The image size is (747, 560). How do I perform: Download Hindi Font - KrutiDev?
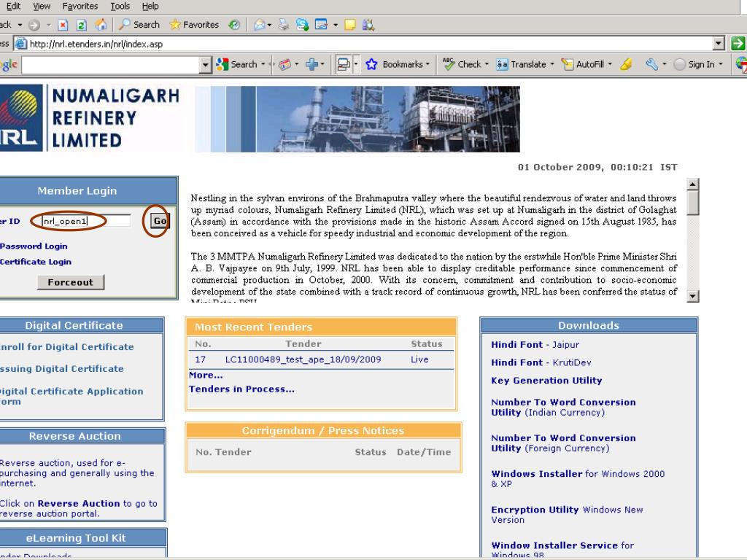tap(541, 363)
